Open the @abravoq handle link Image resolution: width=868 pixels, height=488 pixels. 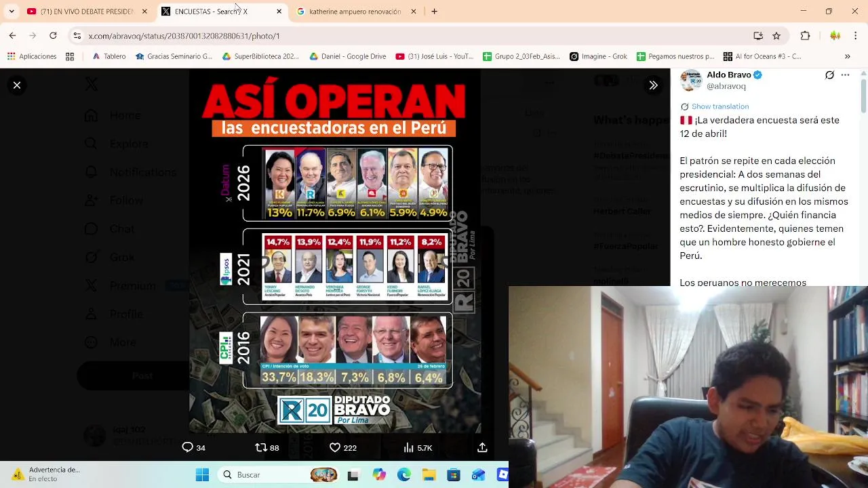click(726, 87)
